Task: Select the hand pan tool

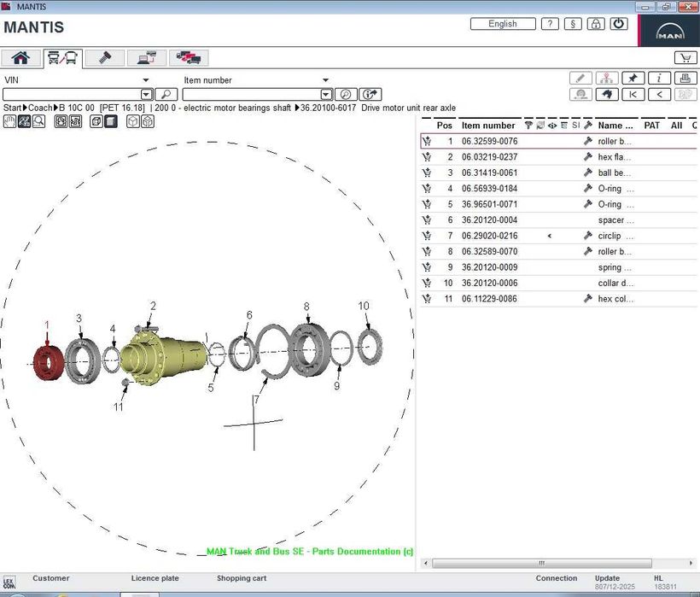Action: [10, 121]
